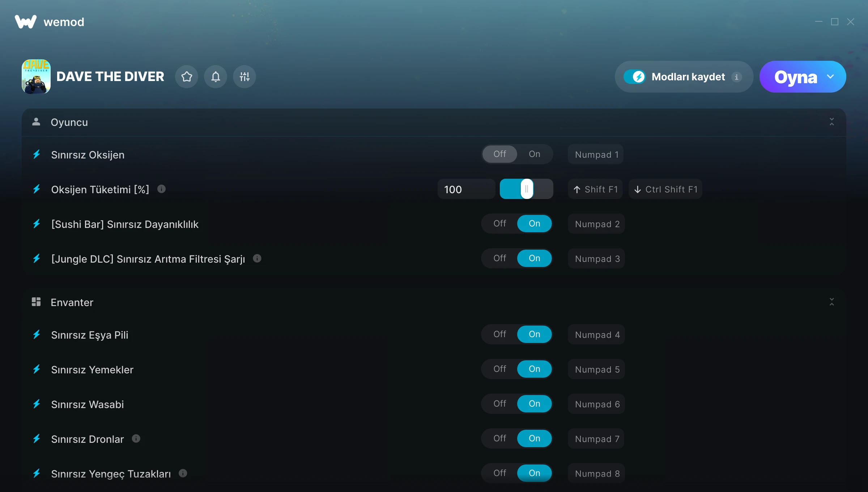Viewport: 868px width, 492px height.
Task: Click the Oyuncu person icon
Action: pyautogui.click(x=36, y=122)
